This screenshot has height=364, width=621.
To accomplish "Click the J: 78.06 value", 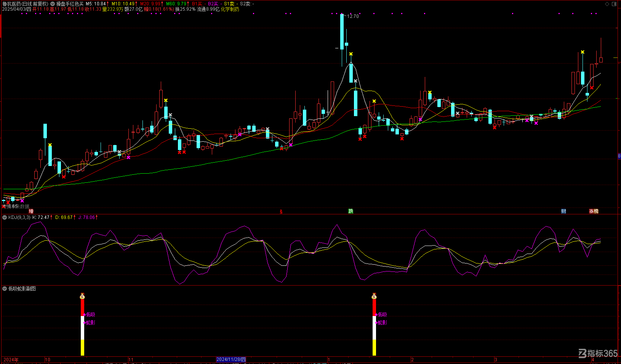I will (86, 217).
